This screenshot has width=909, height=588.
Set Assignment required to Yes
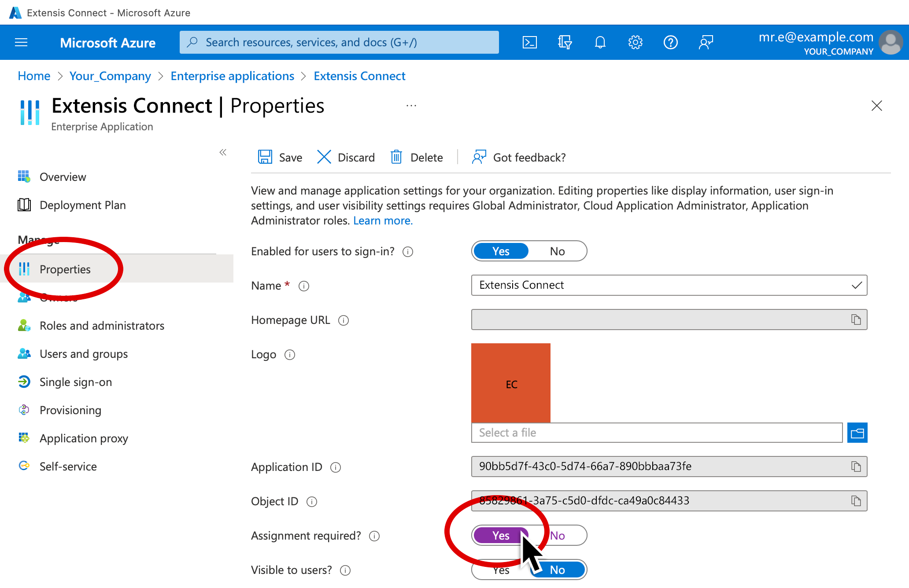tap(501, 535)
